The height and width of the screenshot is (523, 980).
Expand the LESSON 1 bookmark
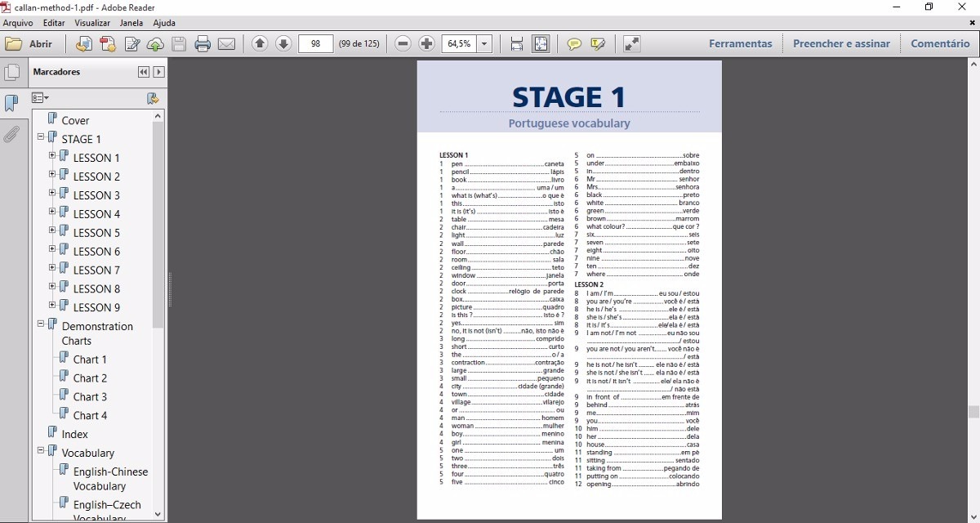pos(52,155)
